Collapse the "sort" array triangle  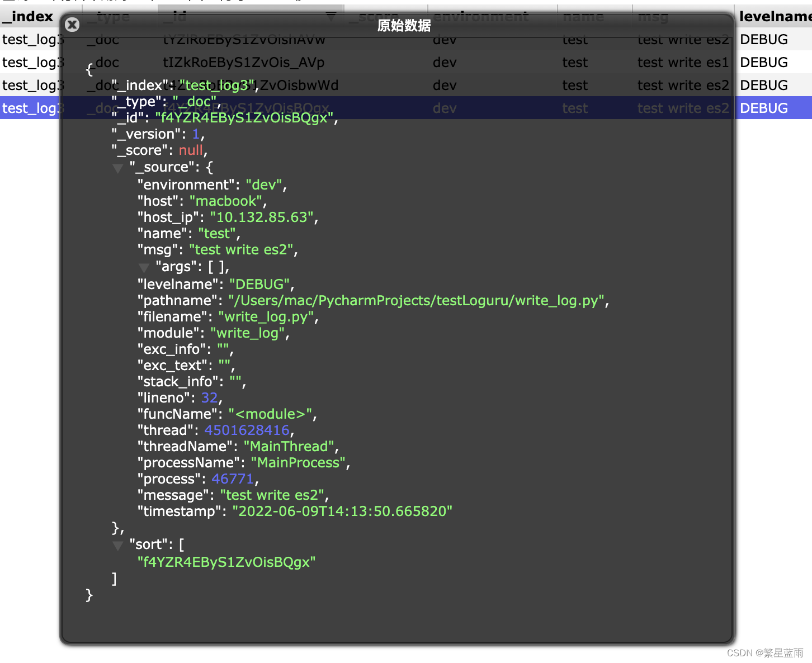tap(118, 545)
